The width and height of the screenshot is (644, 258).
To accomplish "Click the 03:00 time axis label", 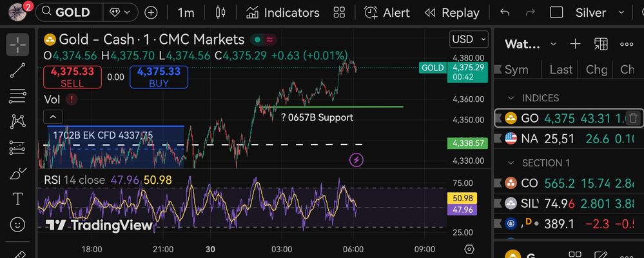I will (x=282, y=250).
